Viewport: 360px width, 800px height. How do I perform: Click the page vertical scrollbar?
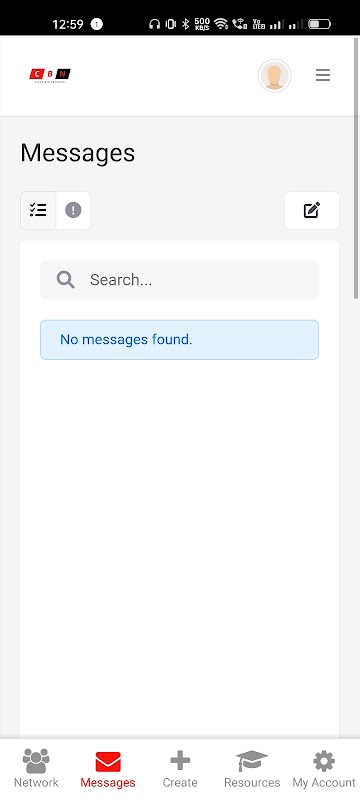click(356, 168)
